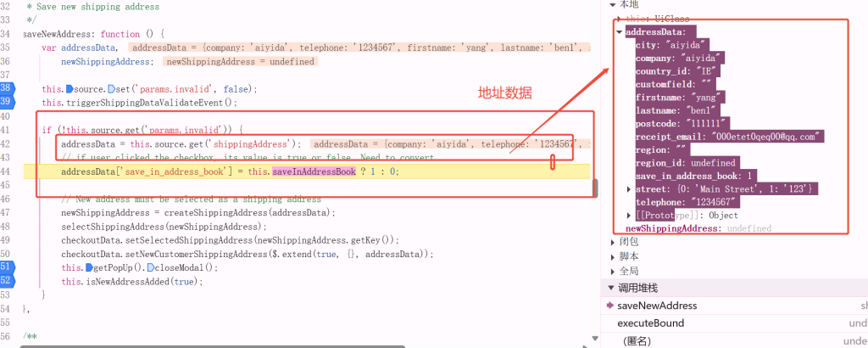Click line number 47 gutter
868x348 pixels.
click(6, 212)
